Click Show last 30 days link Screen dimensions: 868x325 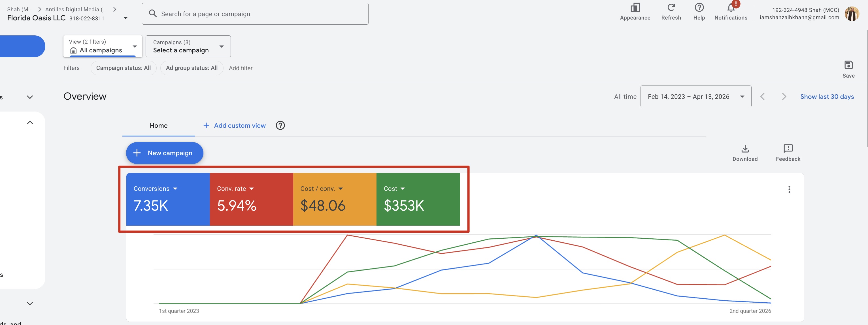pyautogui.click(x=827, y=97)
